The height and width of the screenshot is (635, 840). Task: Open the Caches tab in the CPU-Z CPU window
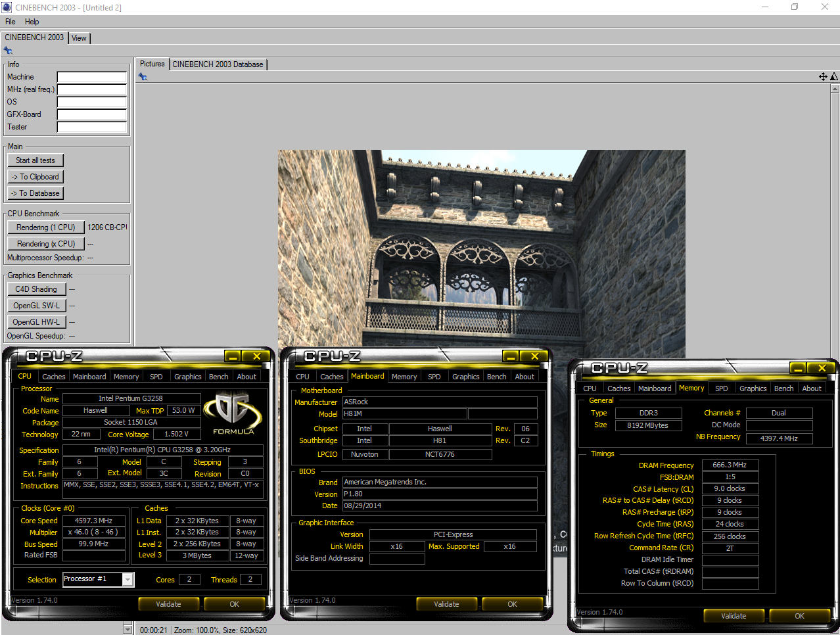tap(54, 377)
